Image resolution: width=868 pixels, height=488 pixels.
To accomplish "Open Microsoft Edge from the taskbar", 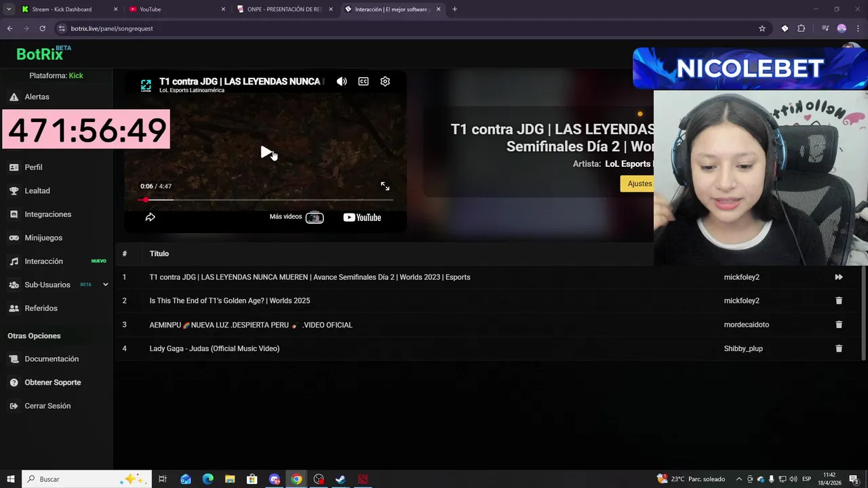I will tap(208, 479).
